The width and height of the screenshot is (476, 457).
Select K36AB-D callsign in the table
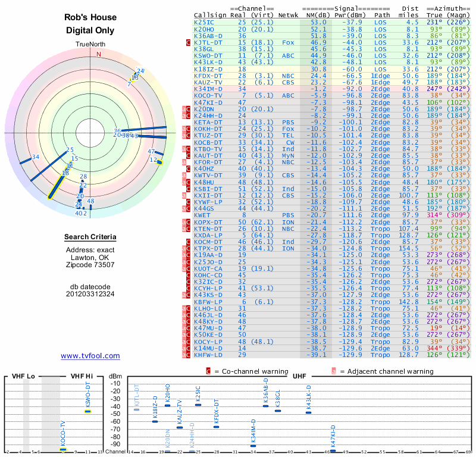coord(208,36)
